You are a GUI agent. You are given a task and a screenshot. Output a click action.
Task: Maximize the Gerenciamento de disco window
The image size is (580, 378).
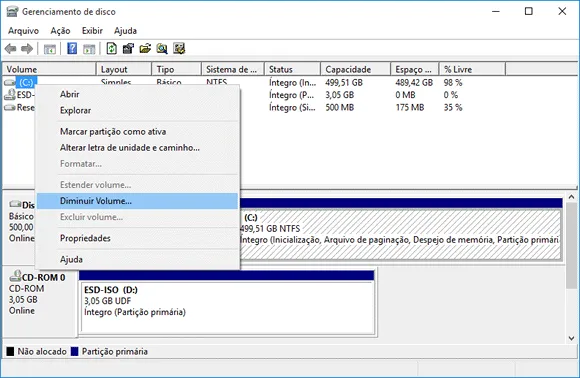[x=529, y=11]
